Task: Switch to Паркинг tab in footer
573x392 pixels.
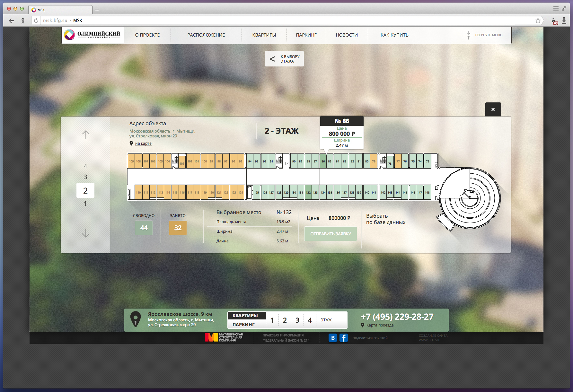Action: pyautogui.click(x=244, y=325)
